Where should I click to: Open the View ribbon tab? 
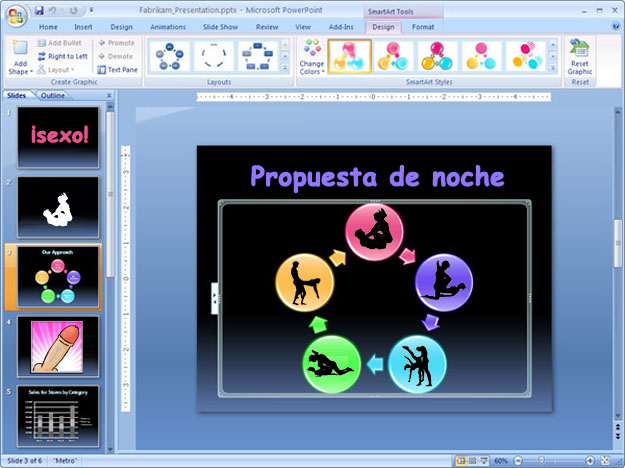tap(303, 27)
